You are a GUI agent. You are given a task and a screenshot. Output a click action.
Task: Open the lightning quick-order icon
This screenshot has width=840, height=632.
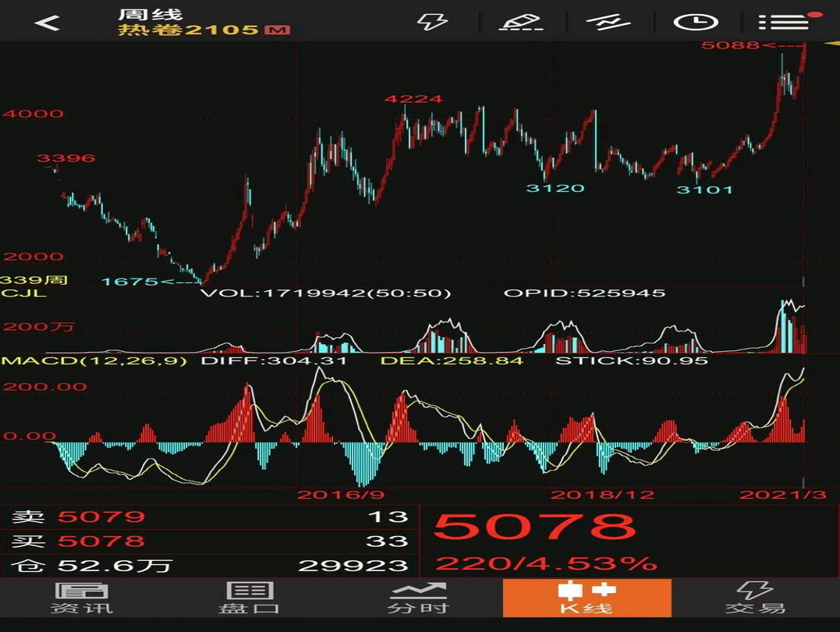point(432,21)
